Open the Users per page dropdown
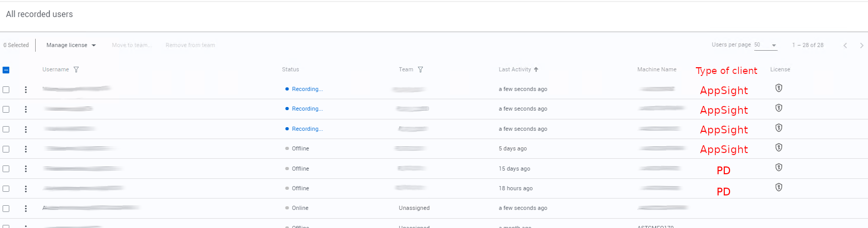The image size is (868, 228). (x=766, y=45)
